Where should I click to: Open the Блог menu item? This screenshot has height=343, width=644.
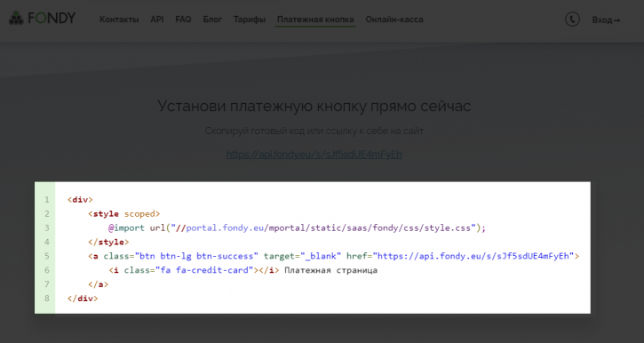pyautogui.click(x=212, y=20)
